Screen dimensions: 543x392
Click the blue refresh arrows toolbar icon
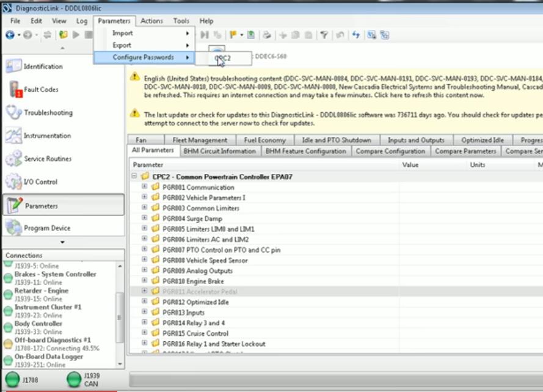355,35
